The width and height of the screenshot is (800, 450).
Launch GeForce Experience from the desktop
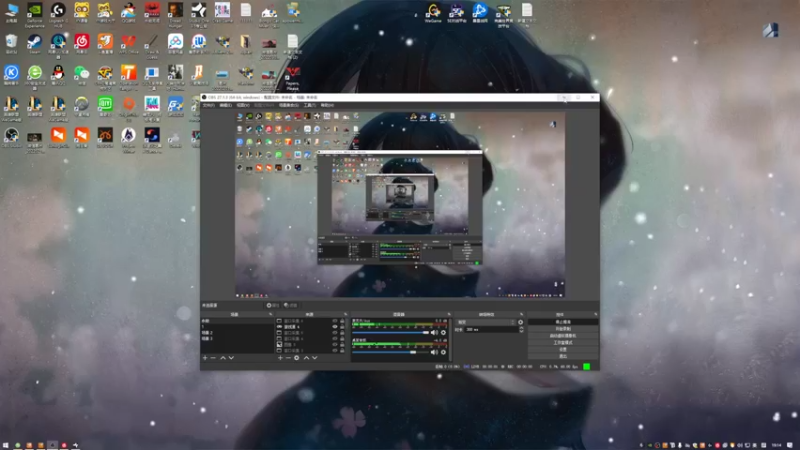[x=35, y=14]
